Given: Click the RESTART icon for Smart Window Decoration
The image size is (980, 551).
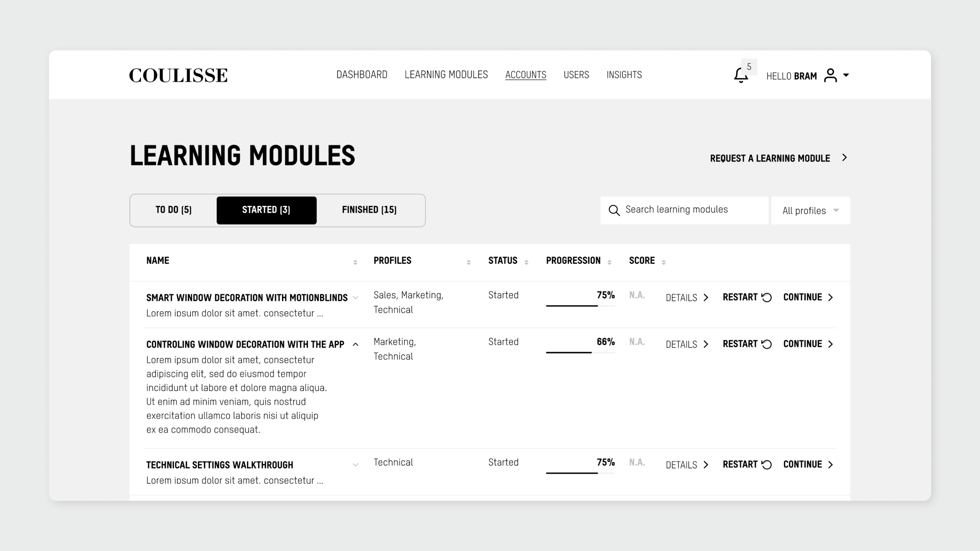Looking at the screenshot, I should [767, 297].
